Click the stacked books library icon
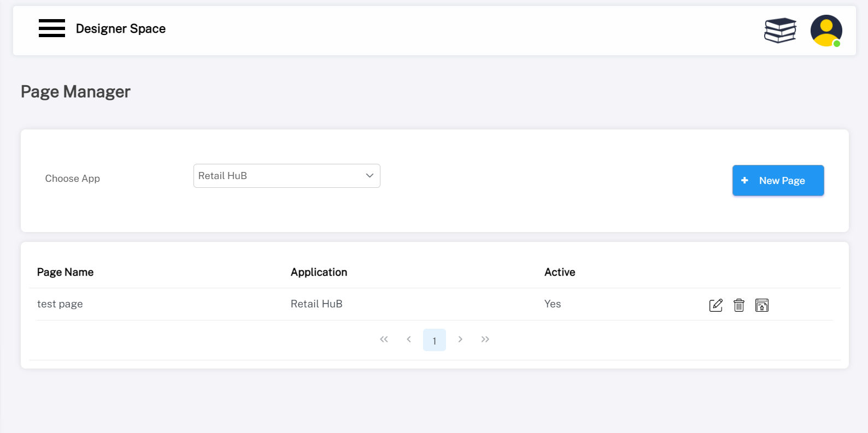 tap(780, 30)
